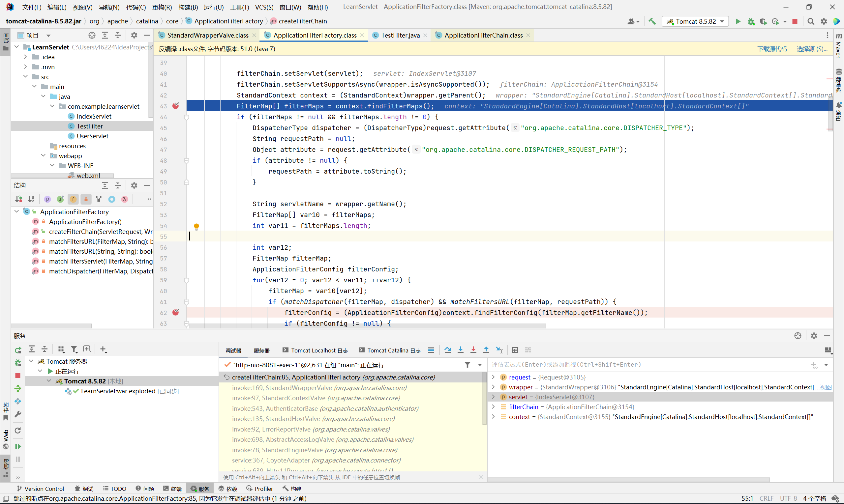844x504 pixels.
Task: Click the Debug bug icon in toolbar
Action: point(750,21)
